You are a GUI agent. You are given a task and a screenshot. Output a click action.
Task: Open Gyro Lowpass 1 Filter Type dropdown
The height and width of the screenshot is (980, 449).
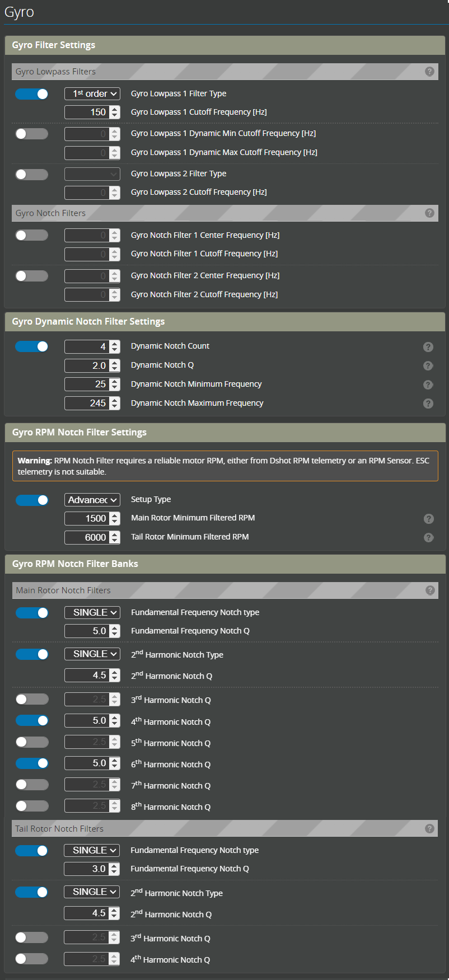coord(92,94)
